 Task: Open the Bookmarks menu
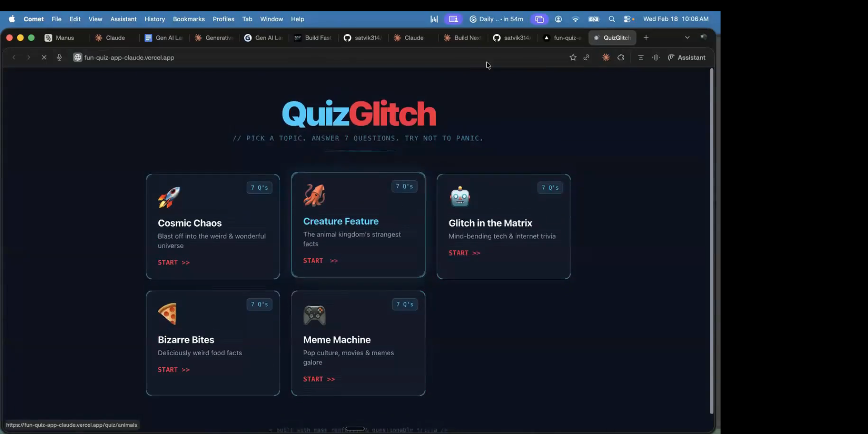[189, 19]
